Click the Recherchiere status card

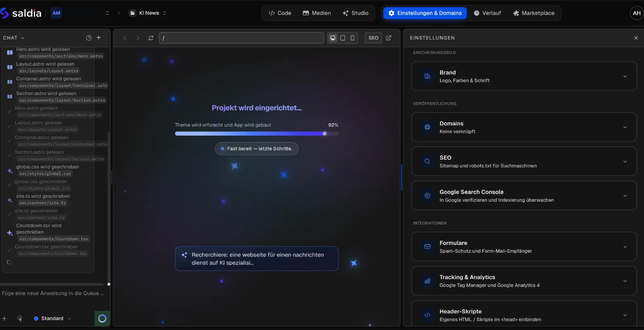(256, 258)
